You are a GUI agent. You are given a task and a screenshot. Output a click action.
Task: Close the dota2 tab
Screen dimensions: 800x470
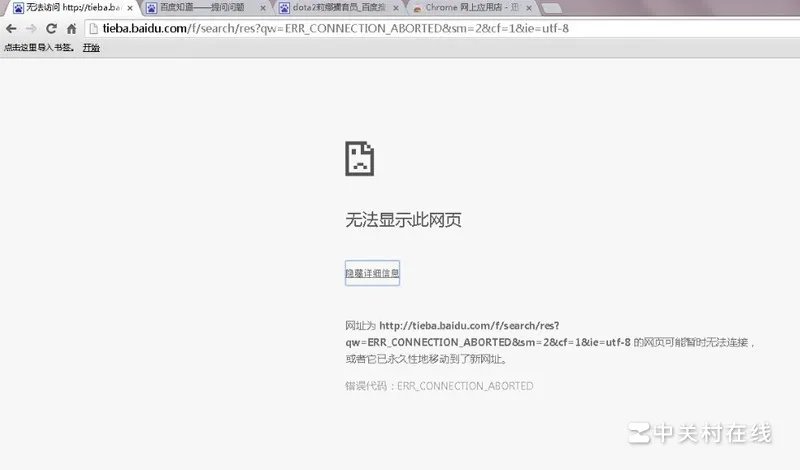pyautogui.click(x=395, y=8)
